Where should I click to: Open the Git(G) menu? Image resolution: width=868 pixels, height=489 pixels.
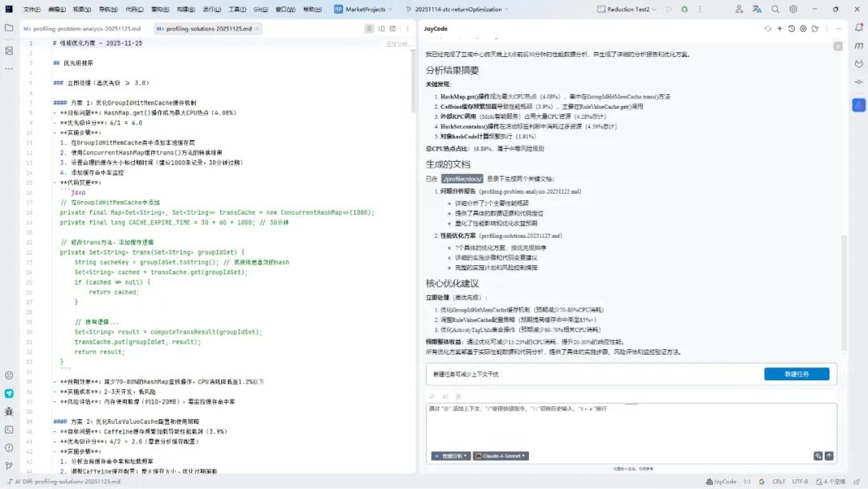pos(260,10)
